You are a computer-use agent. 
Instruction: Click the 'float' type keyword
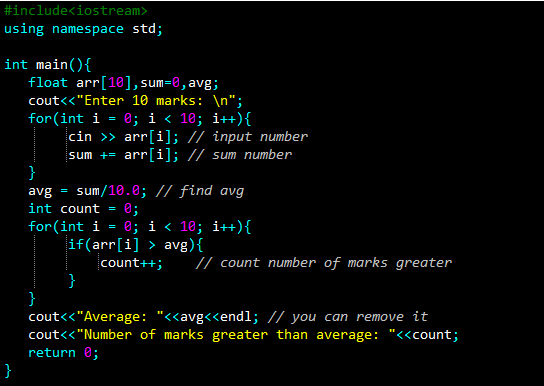click(48, 83)
